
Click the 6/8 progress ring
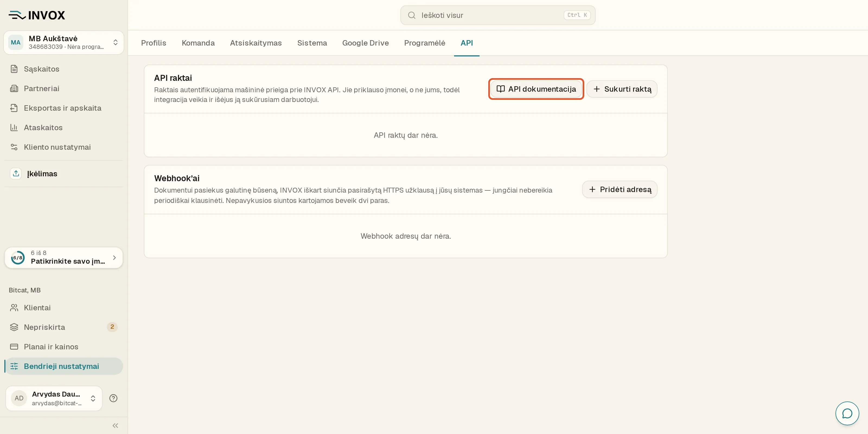click(18, 258)
